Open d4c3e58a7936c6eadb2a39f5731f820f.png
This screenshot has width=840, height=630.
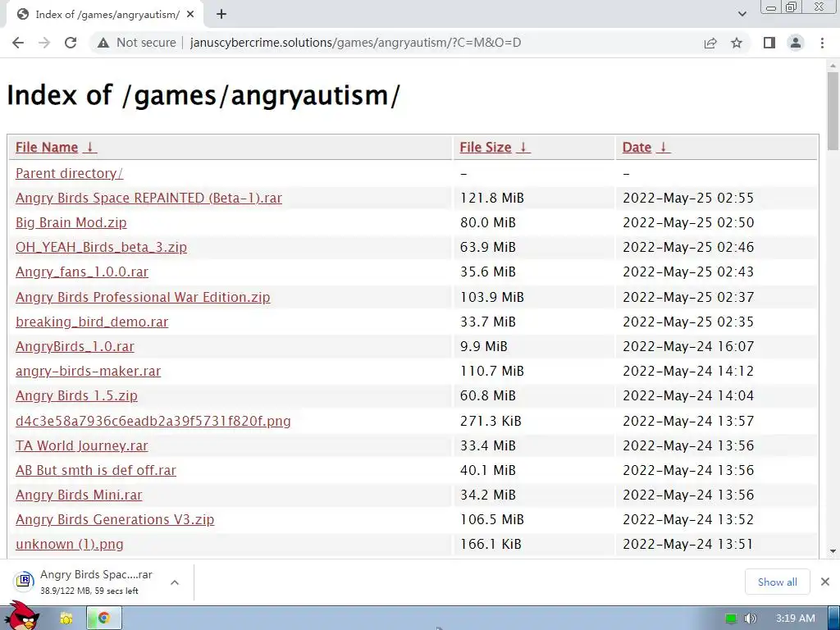153,421
